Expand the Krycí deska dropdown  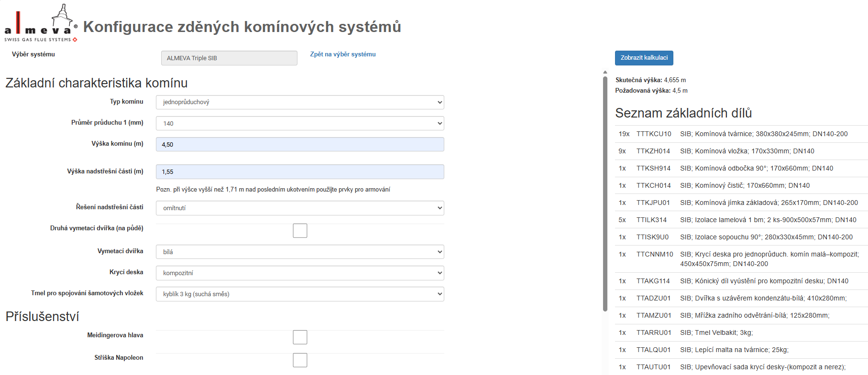(300, 273)
